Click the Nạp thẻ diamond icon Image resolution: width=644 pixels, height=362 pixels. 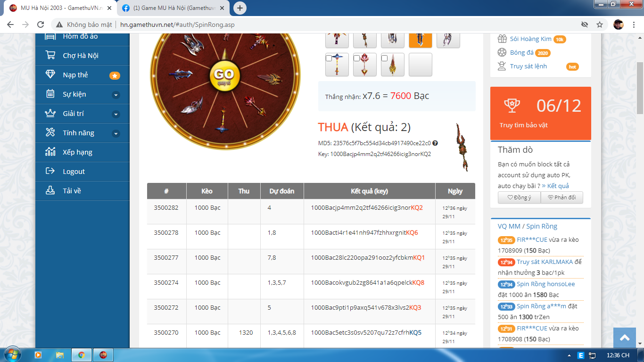(50, 75)
